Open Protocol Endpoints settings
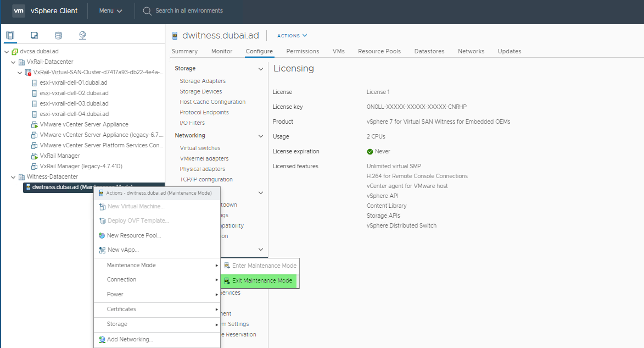The height and width of the screenshot is (348, 644). (204, 113)
